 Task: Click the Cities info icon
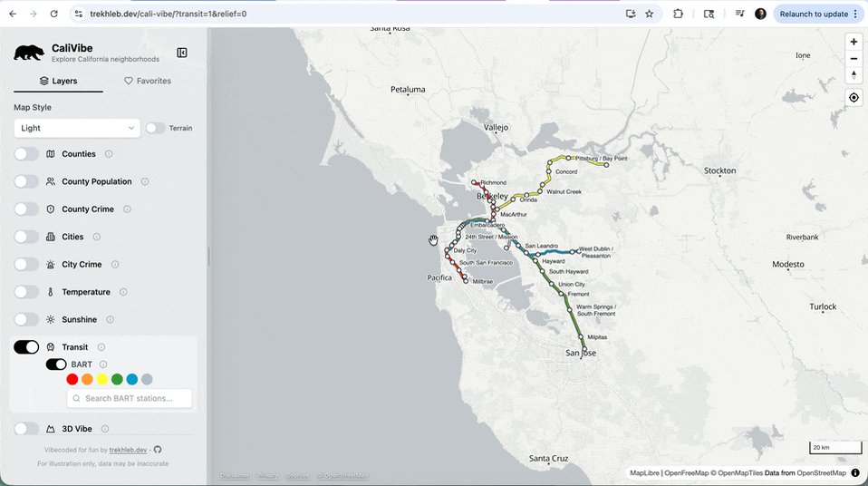96,237
